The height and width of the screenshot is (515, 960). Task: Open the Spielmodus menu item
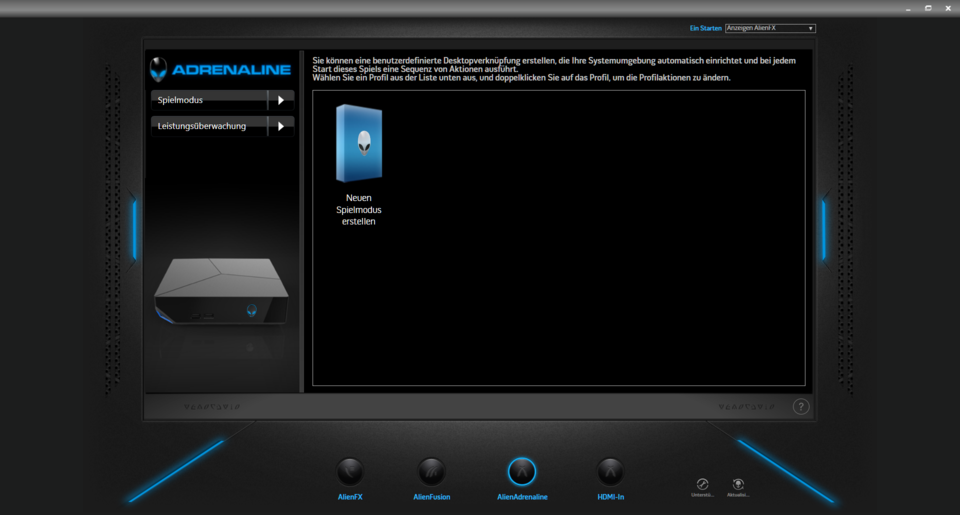pos(209,100)
